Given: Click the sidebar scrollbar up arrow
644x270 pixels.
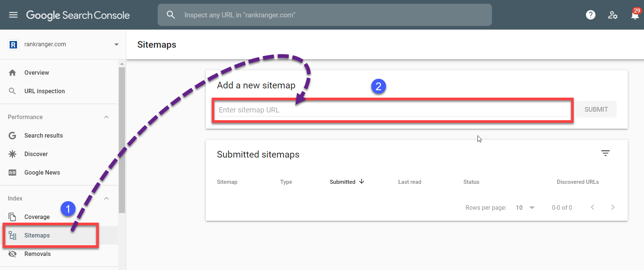Looking at the screenshot, I should [x=122, y=64].
